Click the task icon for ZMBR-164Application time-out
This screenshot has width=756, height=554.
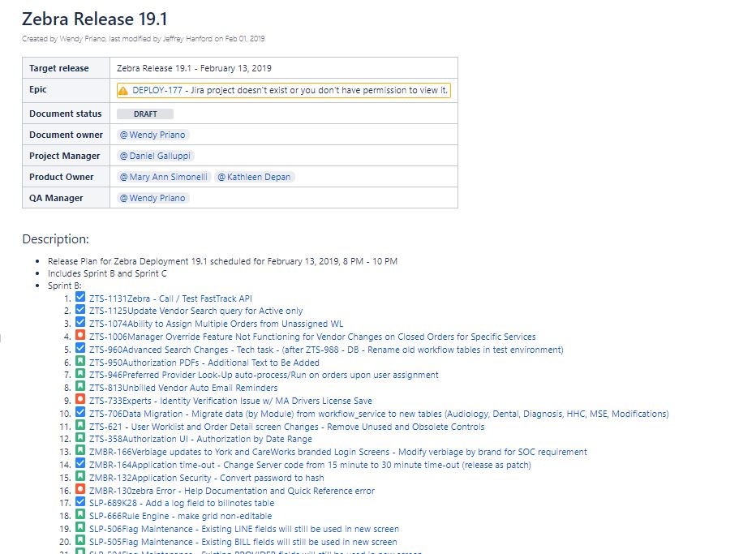tap(80, 463)
